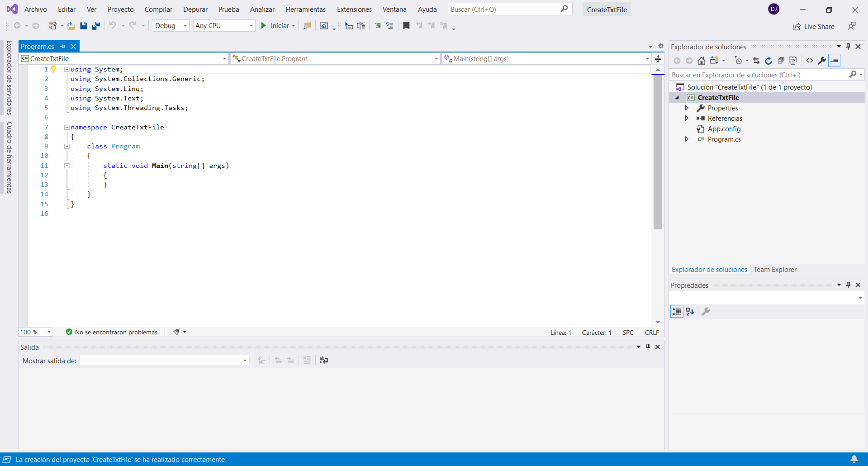Screen dimensions: 868x466
Task: Toggle the Show All Files icon in Solution Explorer
Action: click(x=793, y=61)
